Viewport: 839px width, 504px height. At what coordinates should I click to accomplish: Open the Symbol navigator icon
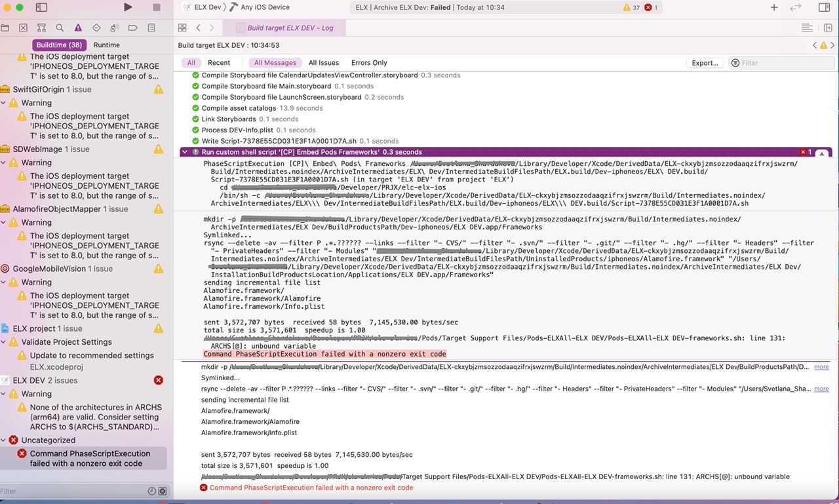[41, 28]
